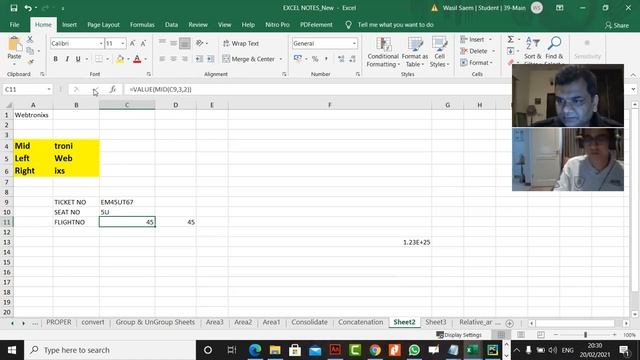Add a new sheet with plus icon
The width and height of the screenshot is (640, 360).
(509, 323)
